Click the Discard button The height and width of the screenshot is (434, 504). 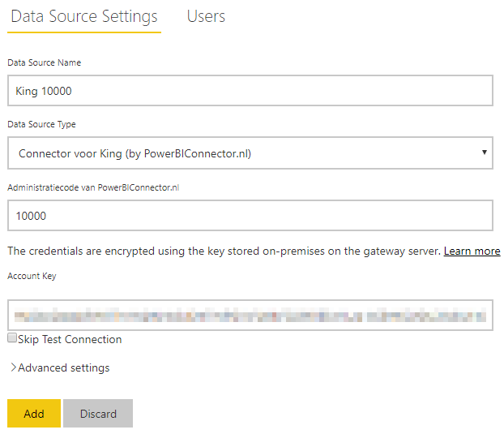(x=98, y=414)
